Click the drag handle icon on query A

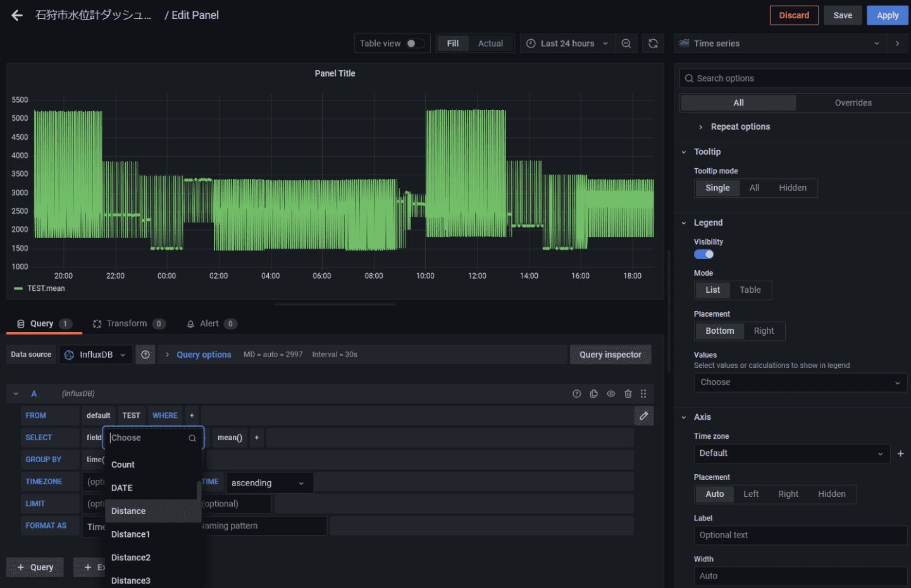643,394
